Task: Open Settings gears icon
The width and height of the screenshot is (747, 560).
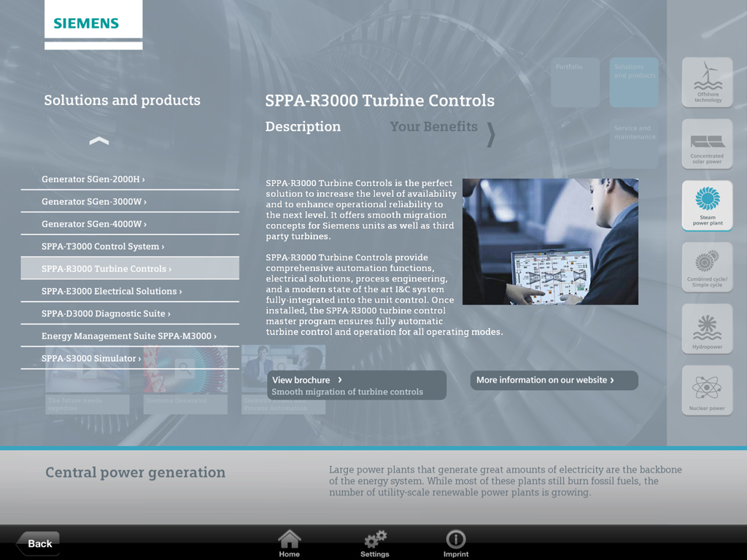Action: coord(375,543)
